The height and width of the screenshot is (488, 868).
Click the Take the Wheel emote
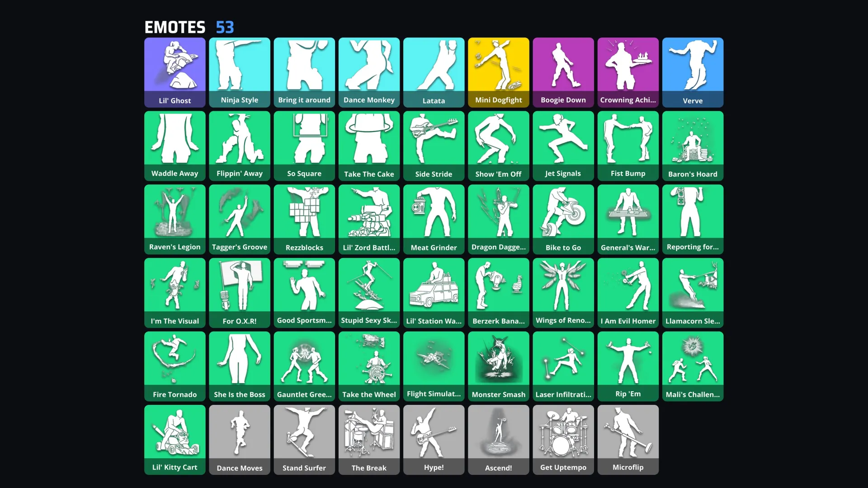[x=369, y=366]
